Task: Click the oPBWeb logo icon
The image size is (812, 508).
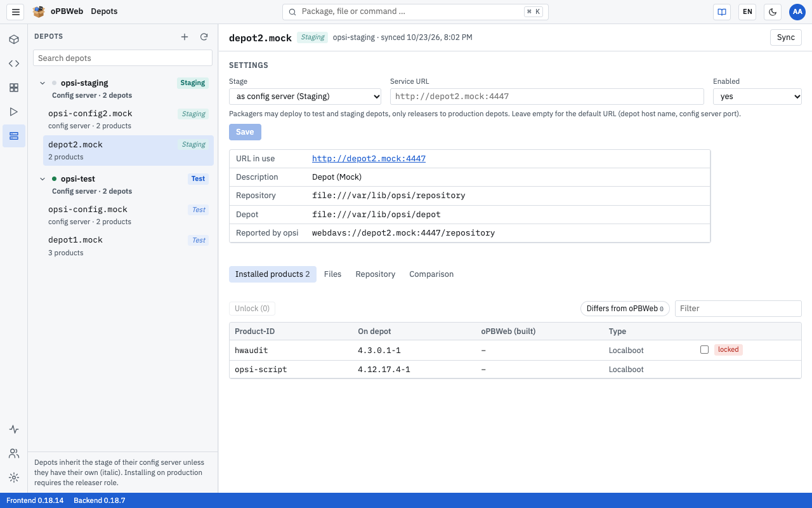Action: click(x=39, y=11)
